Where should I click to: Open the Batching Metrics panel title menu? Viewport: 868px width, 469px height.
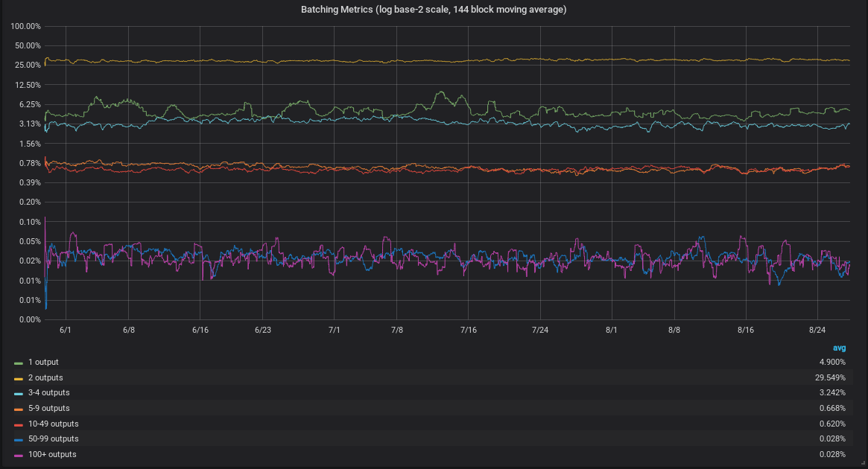click(x=434, y=10)
